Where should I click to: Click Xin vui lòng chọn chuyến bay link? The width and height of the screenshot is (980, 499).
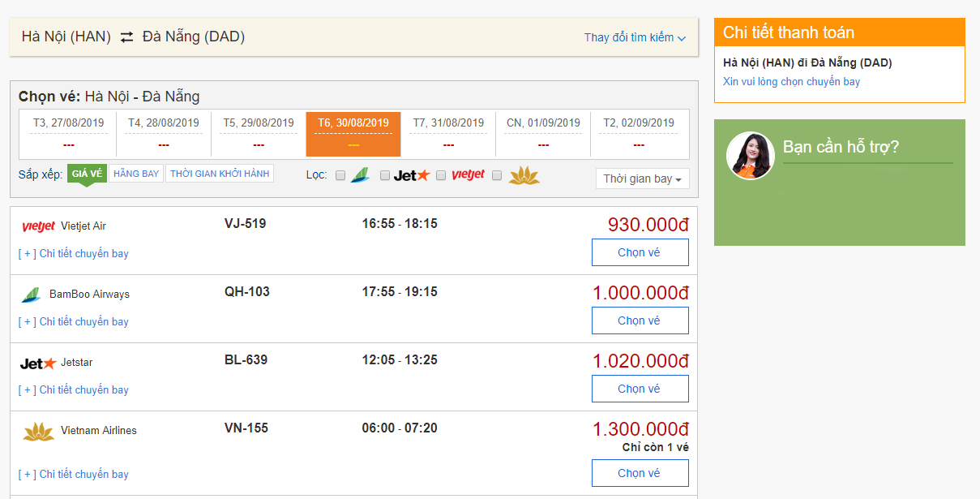pos(791,82)
